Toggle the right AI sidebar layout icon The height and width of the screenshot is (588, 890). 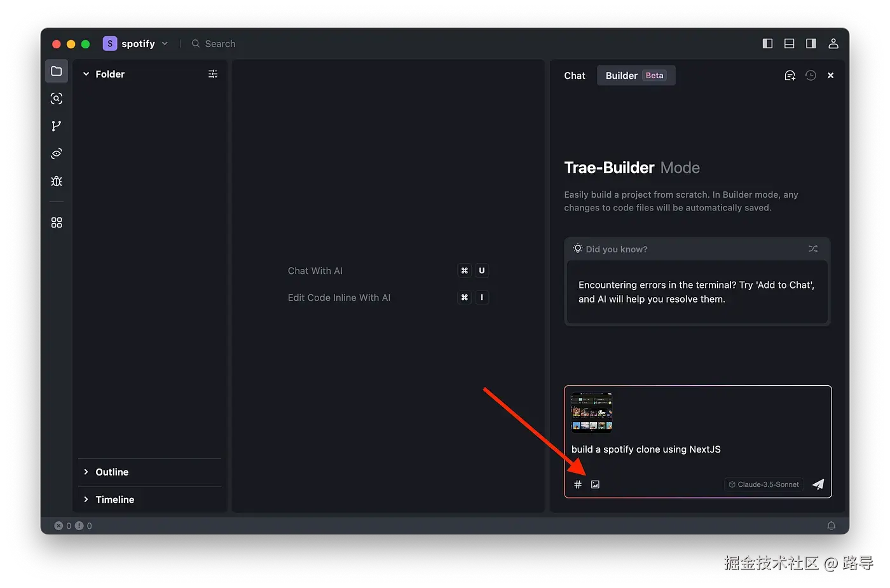[x=811, y=43]
